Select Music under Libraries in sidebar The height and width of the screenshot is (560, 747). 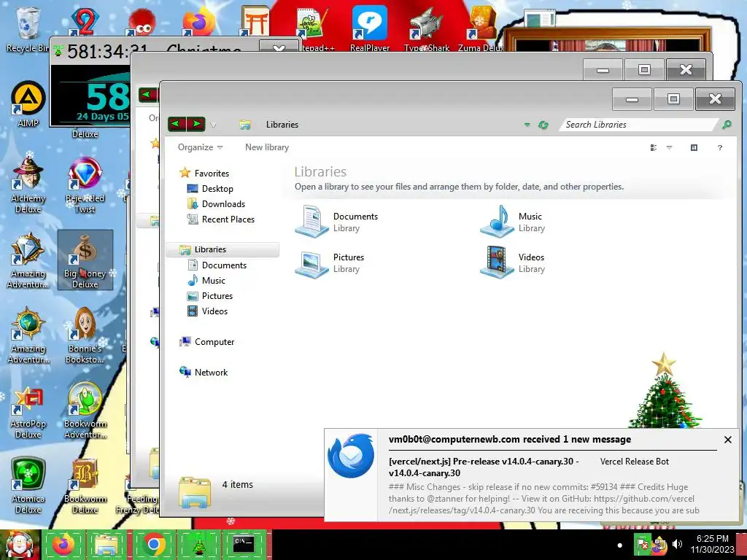click(214, 281)
